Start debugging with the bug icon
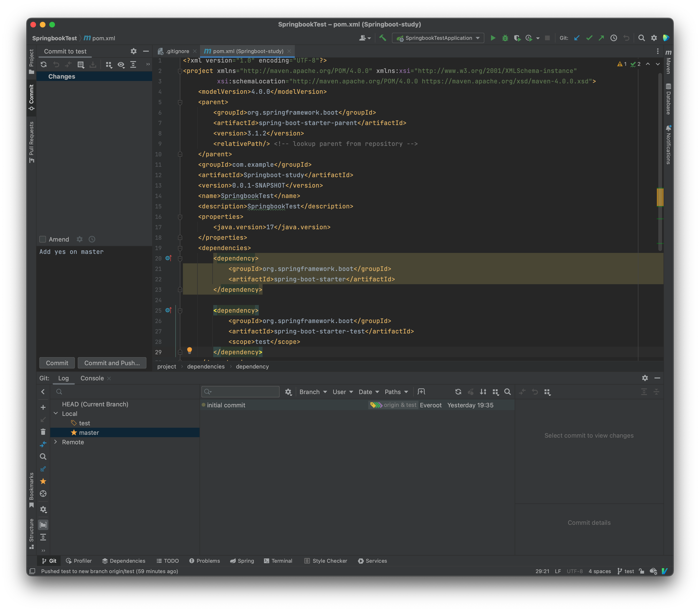Screen dimensions: 700x611 tap(505, 38)
